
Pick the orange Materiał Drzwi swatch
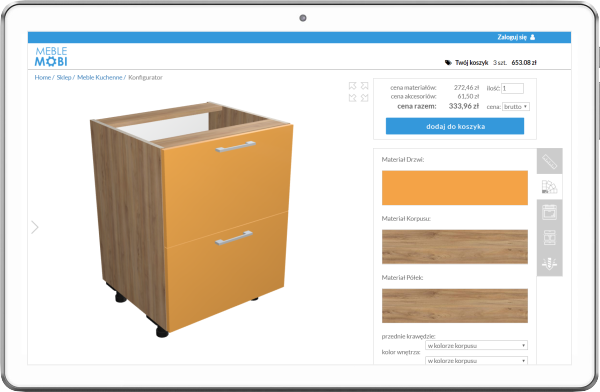(x=455, y=188)
